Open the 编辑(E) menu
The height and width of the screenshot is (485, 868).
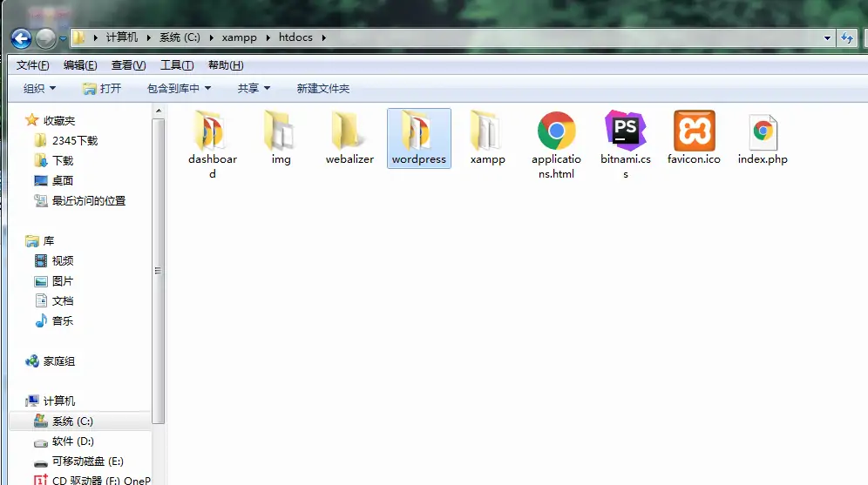click(x=80, y=65)
